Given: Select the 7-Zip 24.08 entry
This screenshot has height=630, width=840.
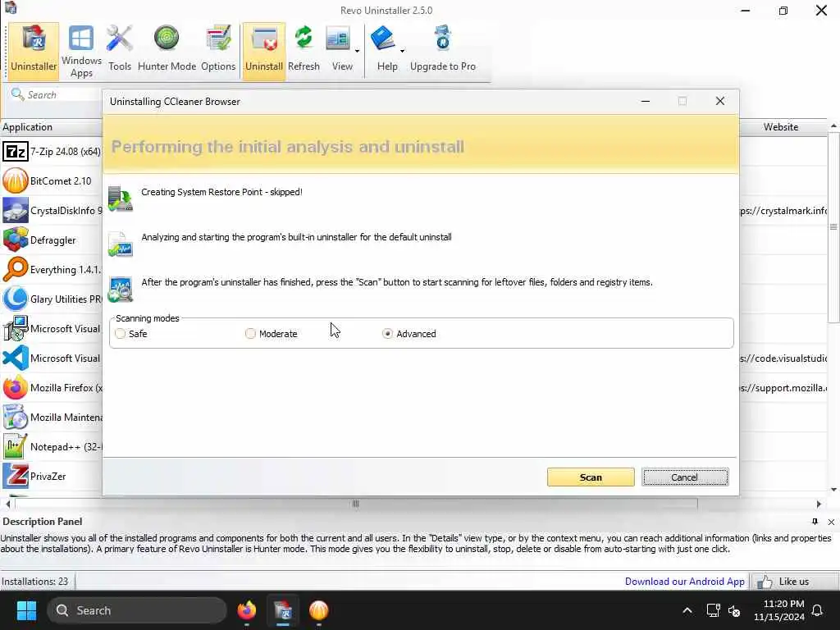Looking at the screenshot, I should point(52,152).
